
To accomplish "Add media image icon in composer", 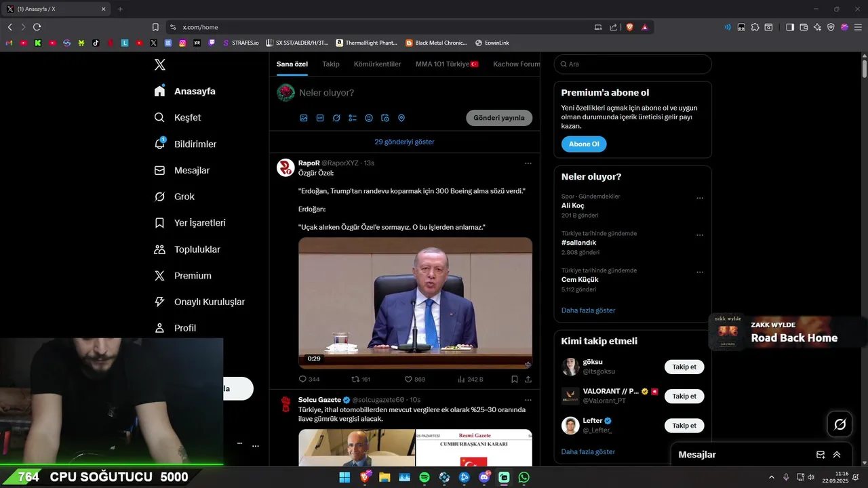I will [304, 118].
